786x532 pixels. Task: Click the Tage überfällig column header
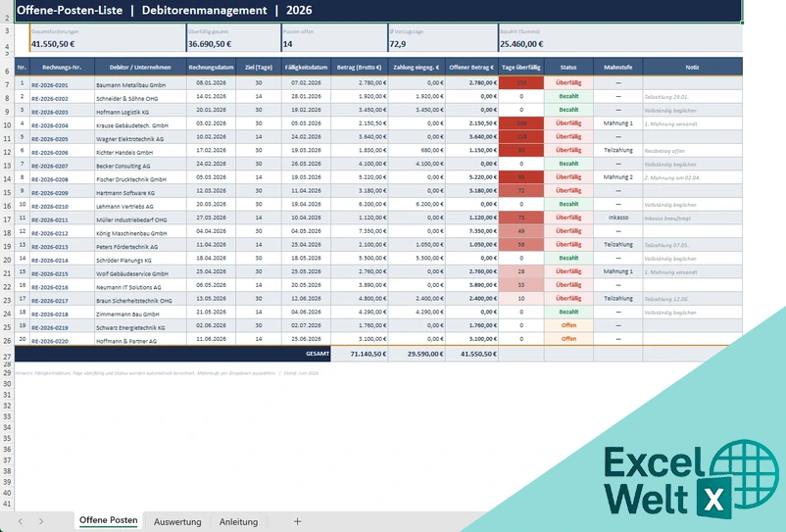[520, 68]
